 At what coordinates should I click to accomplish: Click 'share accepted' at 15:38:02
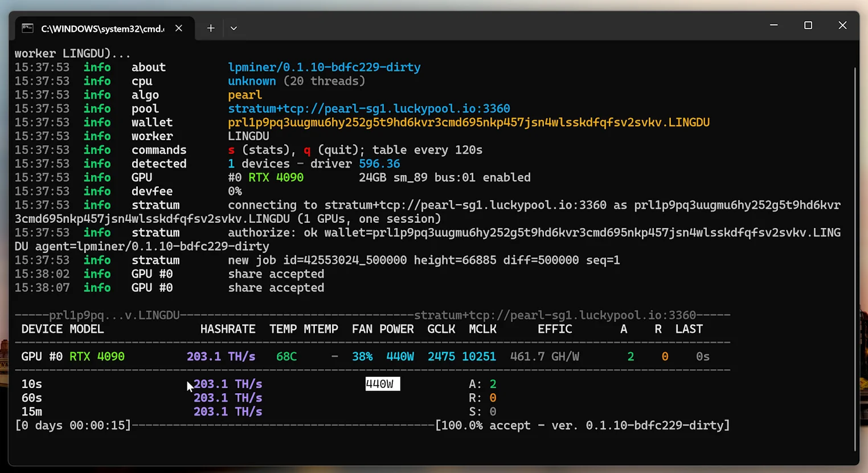(x=276, y=274)
